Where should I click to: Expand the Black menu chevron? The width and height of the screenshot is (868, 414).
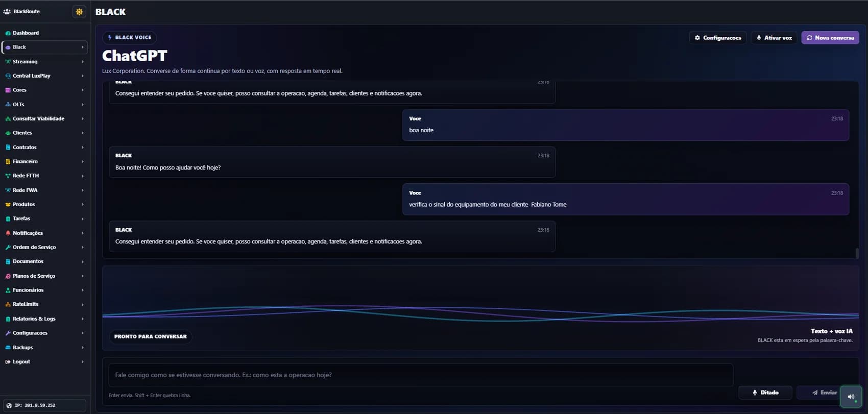(x=82, y=47)
